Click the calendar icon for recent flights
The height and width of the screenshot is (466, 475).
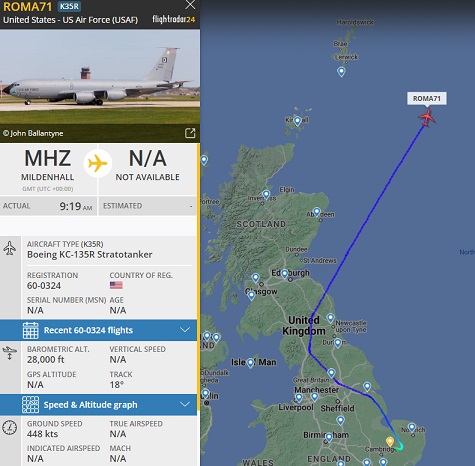pos(31,330)
